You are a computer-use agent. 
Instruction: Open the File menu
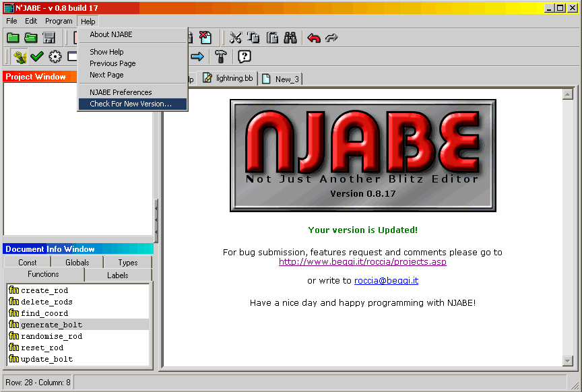[11, 21]
